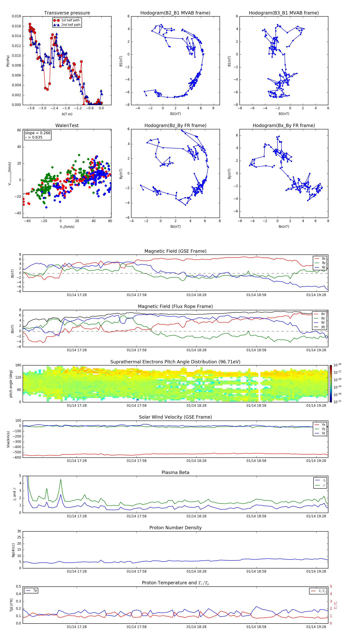The image size is (351, 644).
Task: Click the 'r = 0.635' annotation
Action: point(34,137)
